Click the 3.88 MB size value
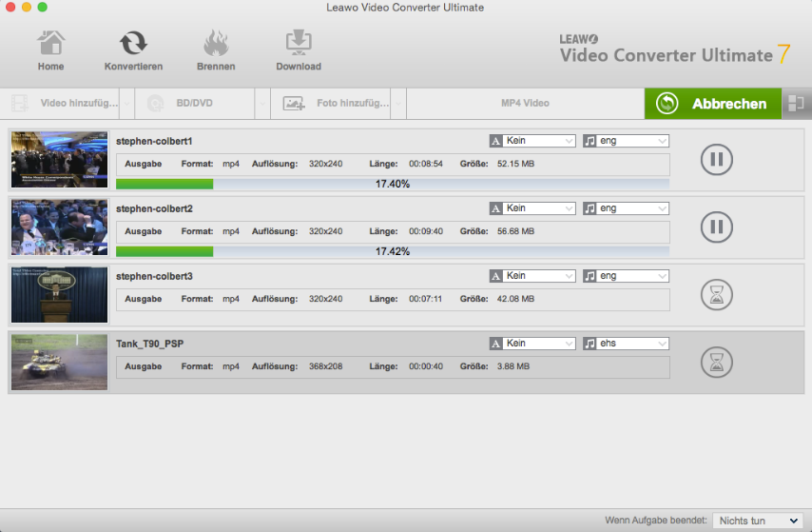 [513, 366]
